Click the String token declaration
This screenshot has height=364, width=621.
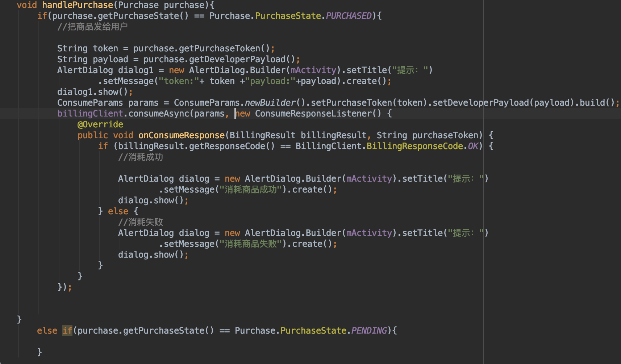point(88,48)
